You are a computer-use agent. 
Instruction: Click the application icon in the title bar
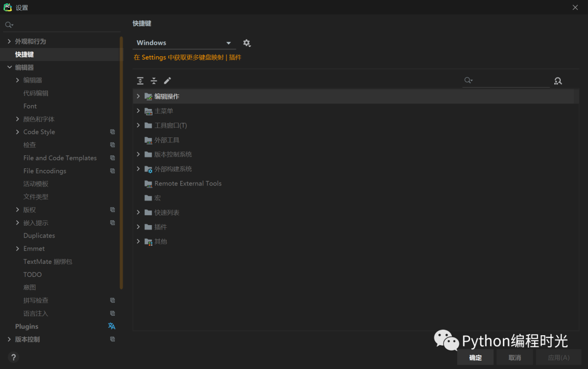point(7,7)
